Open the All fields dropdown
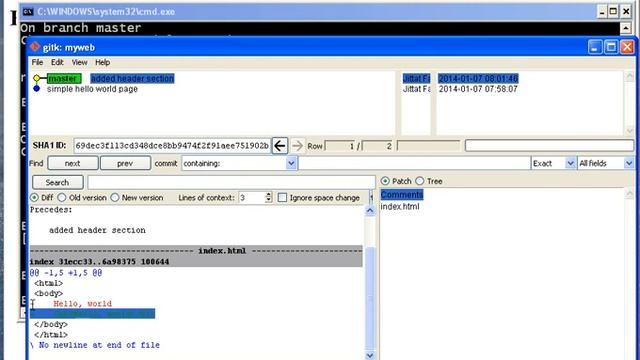Screen dimensions: 640x360 tap(629, 163)
